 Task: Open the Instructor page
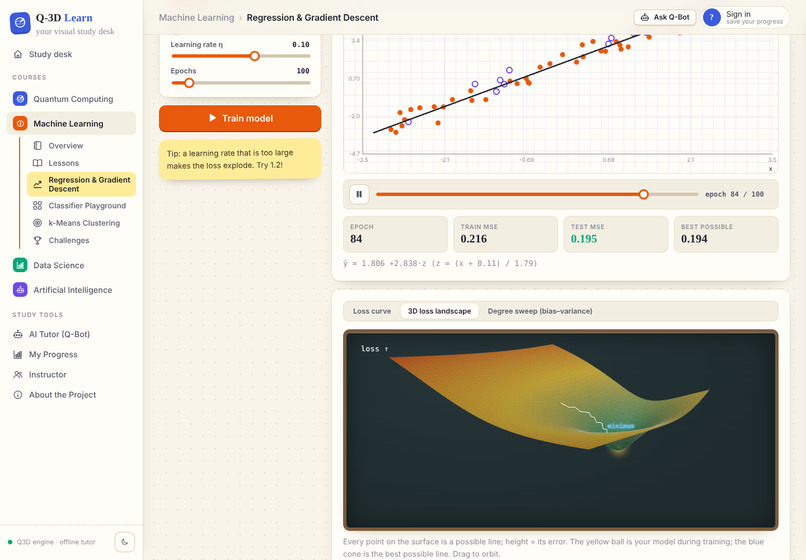click(x=71, y=374)
